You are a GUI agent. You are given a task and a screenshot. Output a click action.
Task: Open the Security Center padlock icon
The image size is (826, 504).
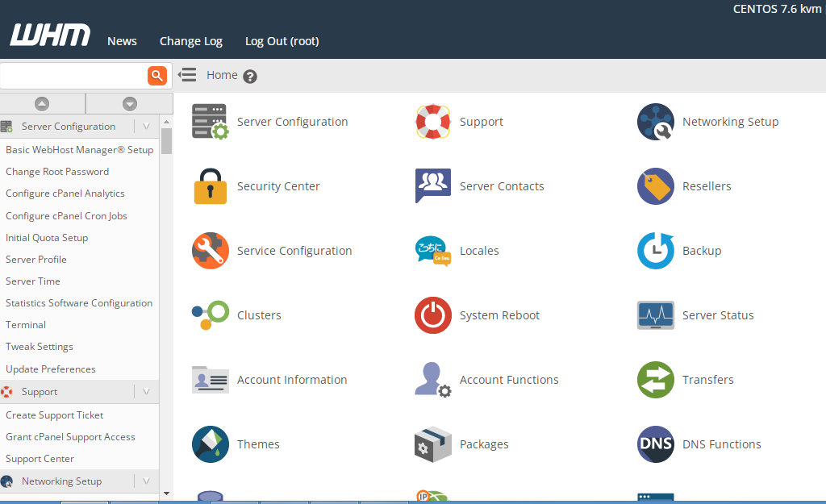[211, 186]
